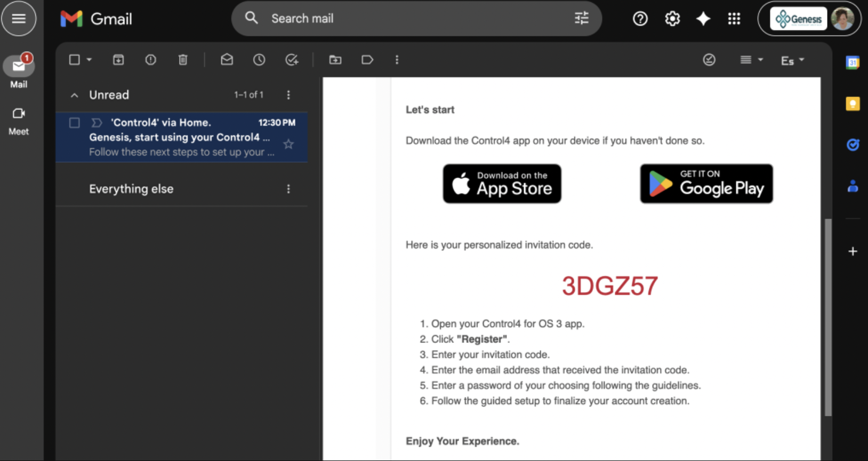Open Google Keep side panel
Screen dimensions: 868x461
click(853, 104)
